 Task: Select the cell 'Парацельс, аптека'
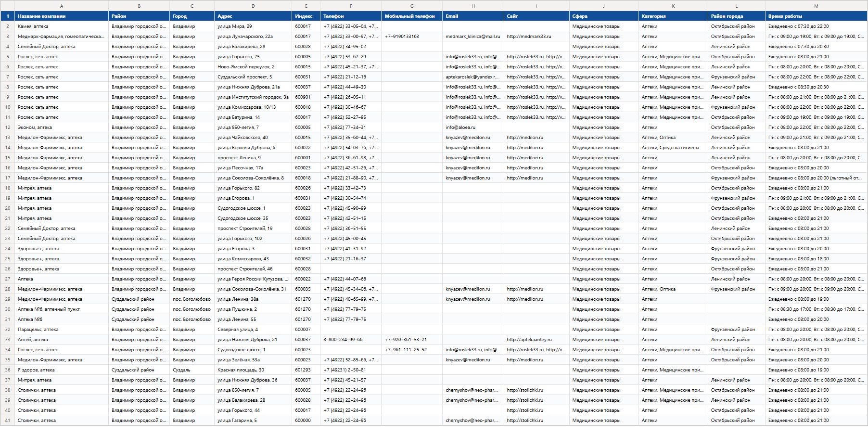(62, 330)
